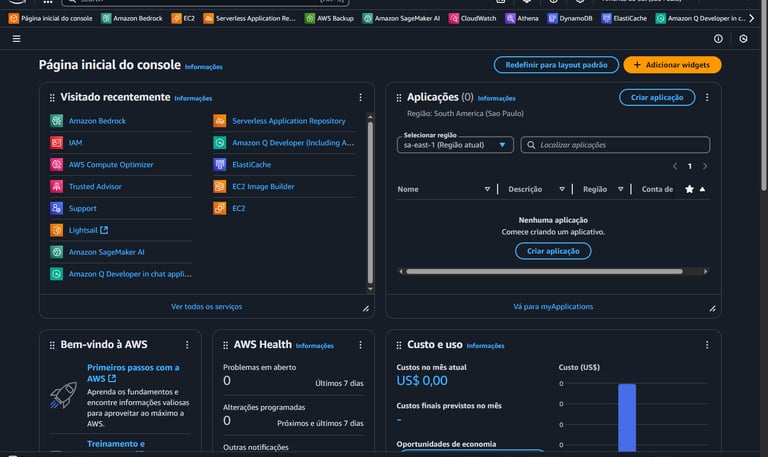
Task: Click the AWS Compute Optimizer icon
Action: tap(56, 165)
